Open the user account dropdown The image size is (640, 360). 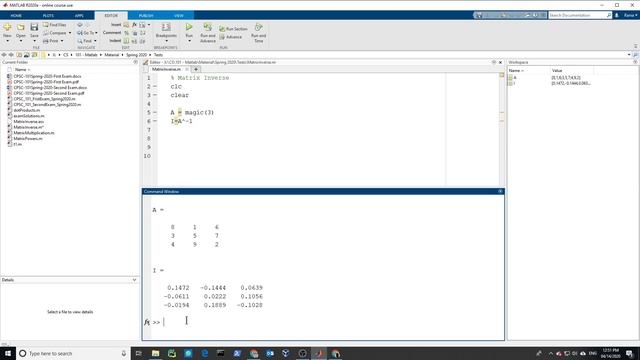click(x=630, y=15)
